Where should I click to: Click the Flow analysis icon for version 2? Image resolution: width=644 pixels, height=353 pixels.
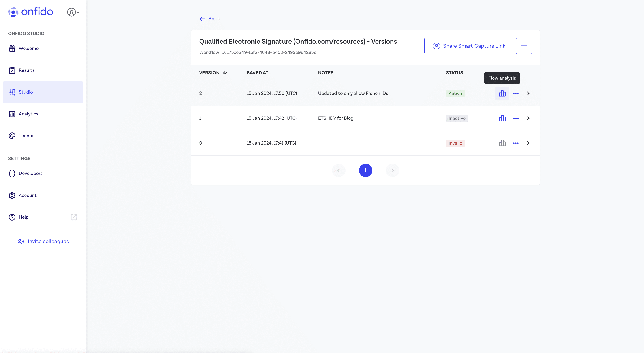tap(502, 93)
